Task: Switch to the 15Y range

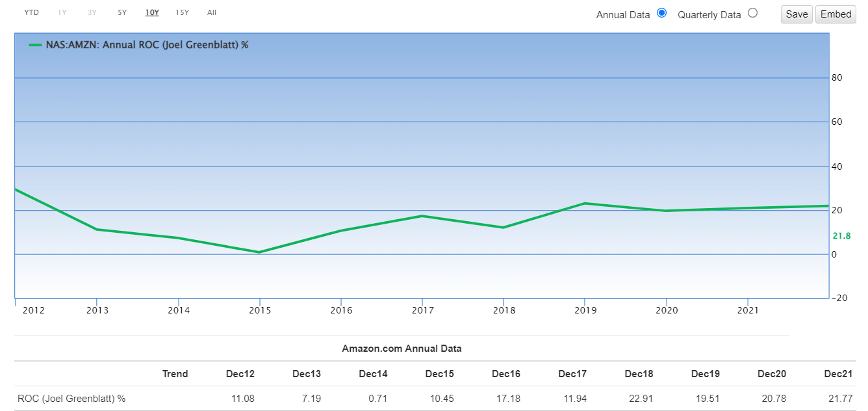Action: [x=183, y=12]
